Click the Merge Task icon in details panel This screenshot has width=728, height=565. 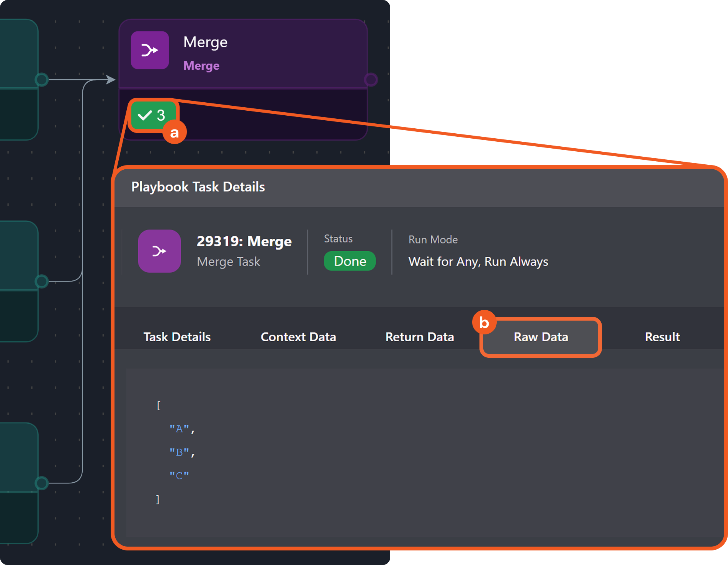[159, 251]
